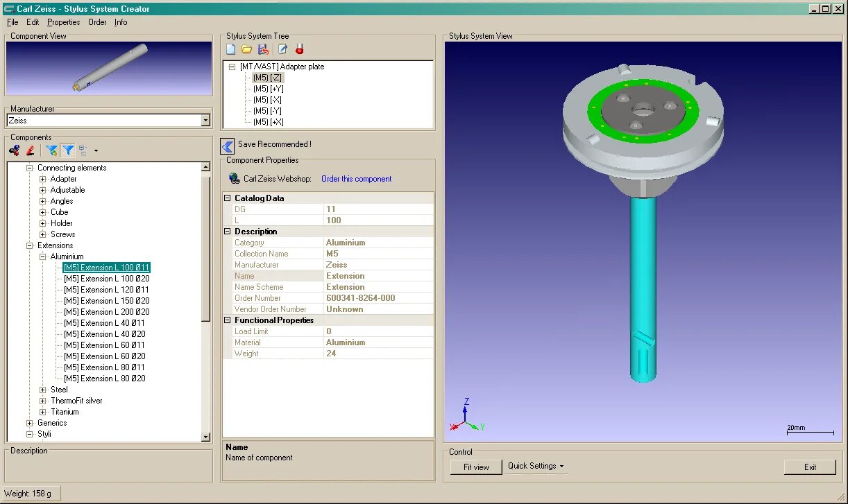Click the blue arrow Save Recommended icon

coord(227,146)
